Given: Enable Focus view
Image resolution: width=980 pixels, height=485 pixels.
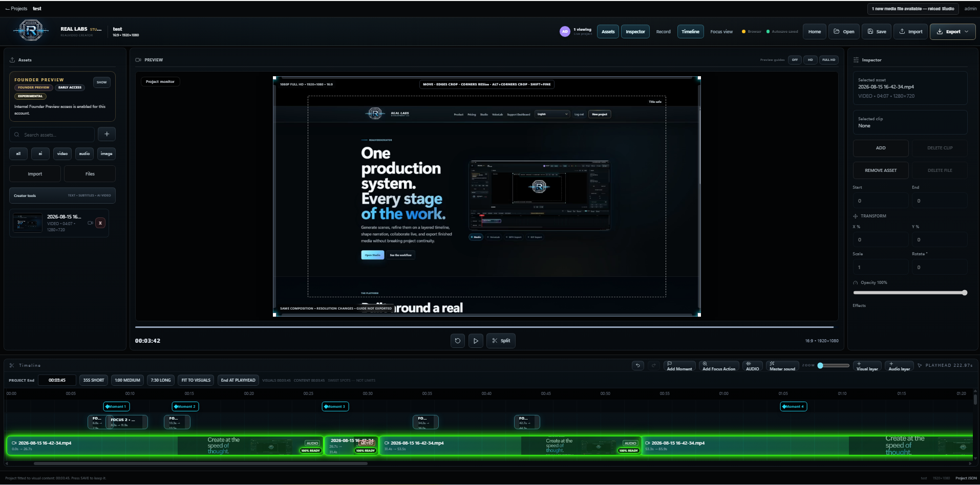Looking at the screenshot, I should pyautogui.click(x=721, y=32).
